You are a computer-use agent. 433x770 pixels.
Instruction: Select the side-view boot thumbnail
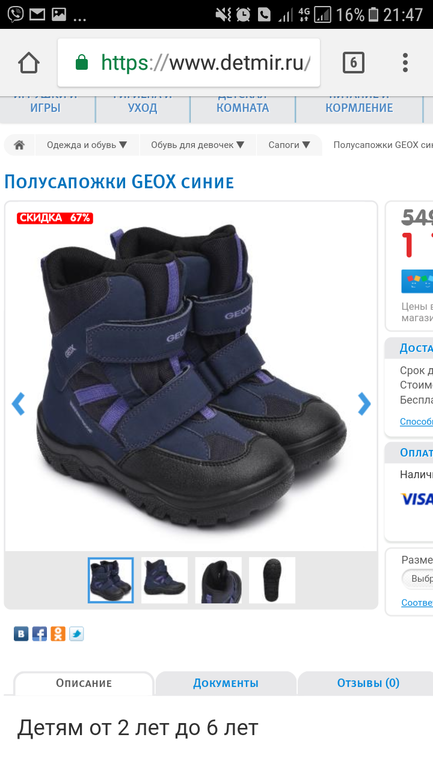point(164,580)
